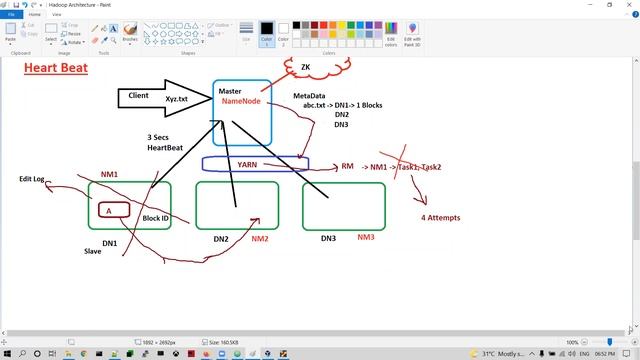Click the 'Size: 160.5KB' status text

(224, 342)
